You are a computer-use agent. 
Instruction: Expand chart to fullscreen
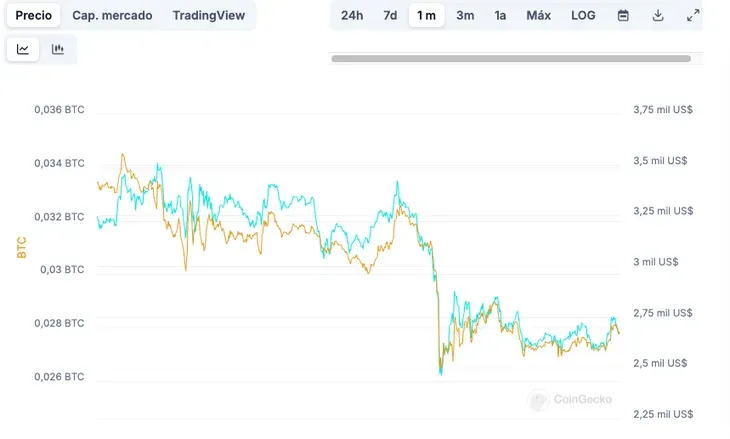[693, 16]
